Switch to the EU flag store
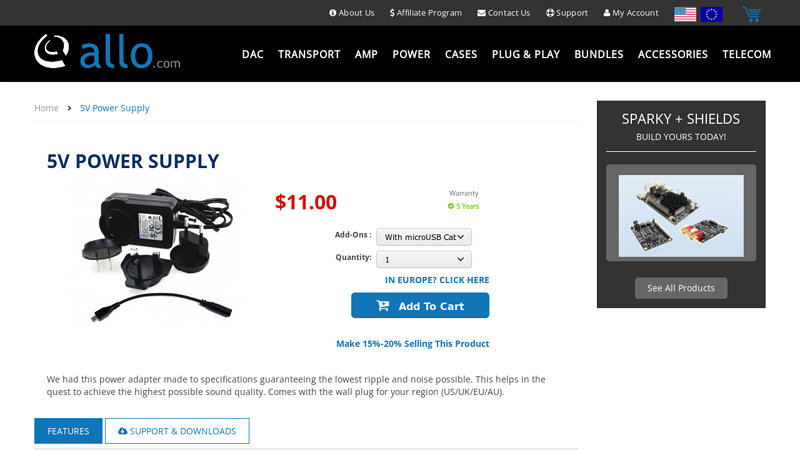Image resolution: width=800 pixels, height=450 pixels. (x=711, y=14)
